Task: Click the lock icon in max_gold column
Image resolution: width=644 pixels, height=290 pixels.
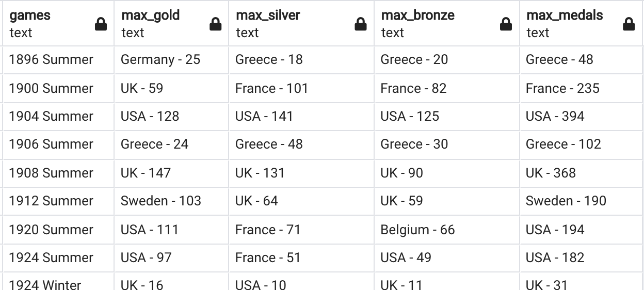Action: click(x=216, y=24)
